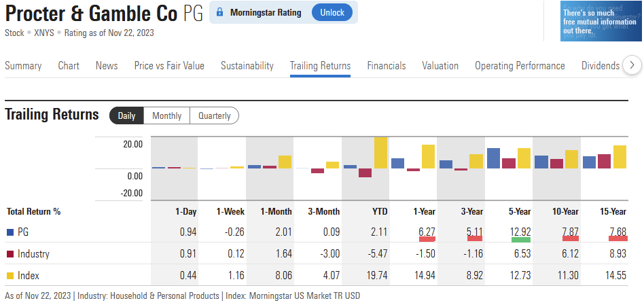644x305 pixels.
Task: Click the 3-Month column header
Action: click(x=324, y=212)
